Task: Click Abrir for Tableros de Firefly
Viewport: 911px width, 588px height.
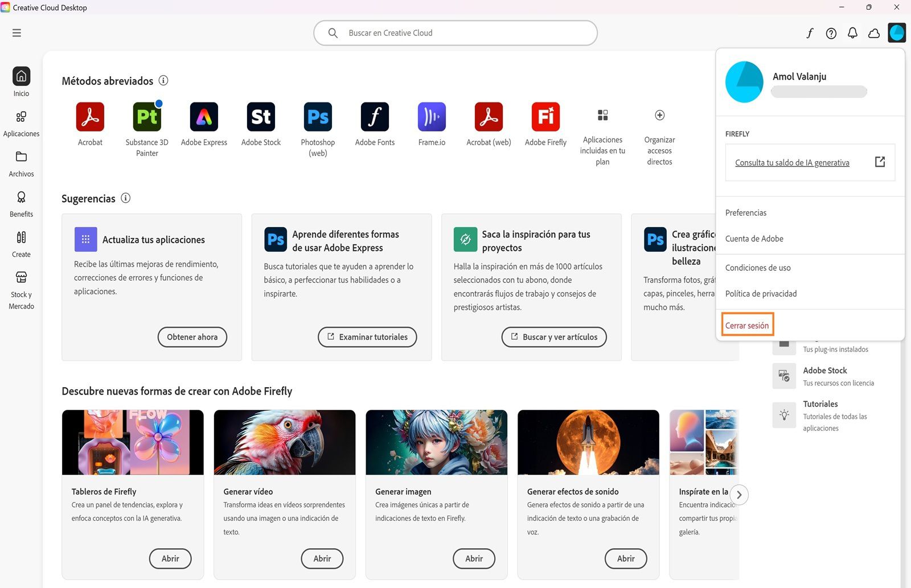Action: pyautogui.click(x=170, y=558)
